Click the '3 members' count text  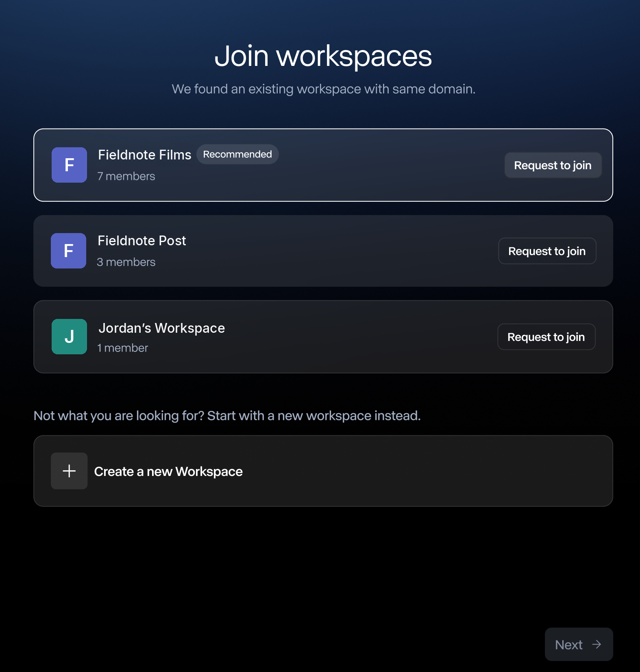pyautogui.click(x=126, y=262)
